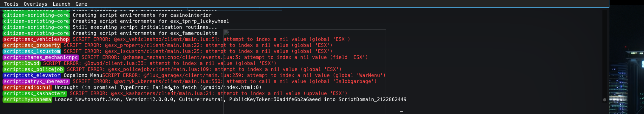
Task: Click the script:patryk_ubereats magenta tag
Action: click(x=36, y=81)
